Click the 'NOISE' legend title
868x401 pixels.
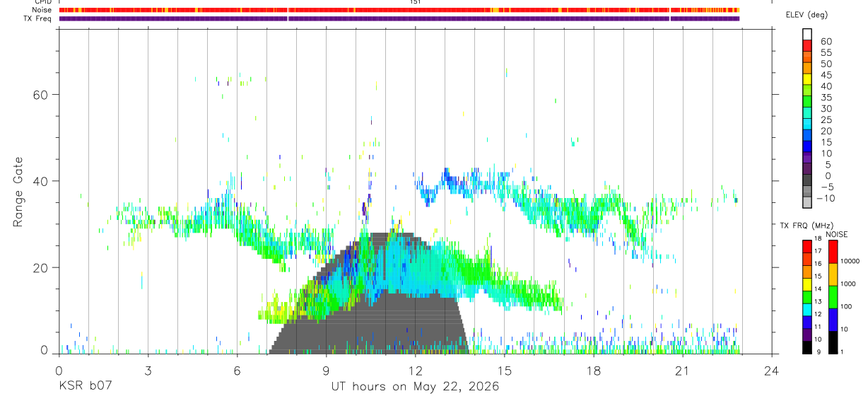click(837, 234)
